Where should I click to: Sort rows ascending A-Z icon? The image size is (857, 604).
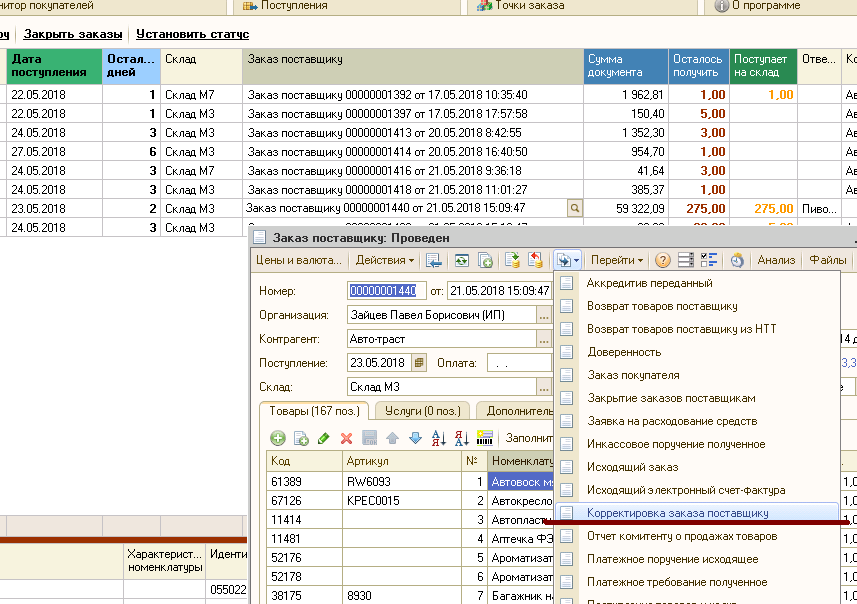439,438
